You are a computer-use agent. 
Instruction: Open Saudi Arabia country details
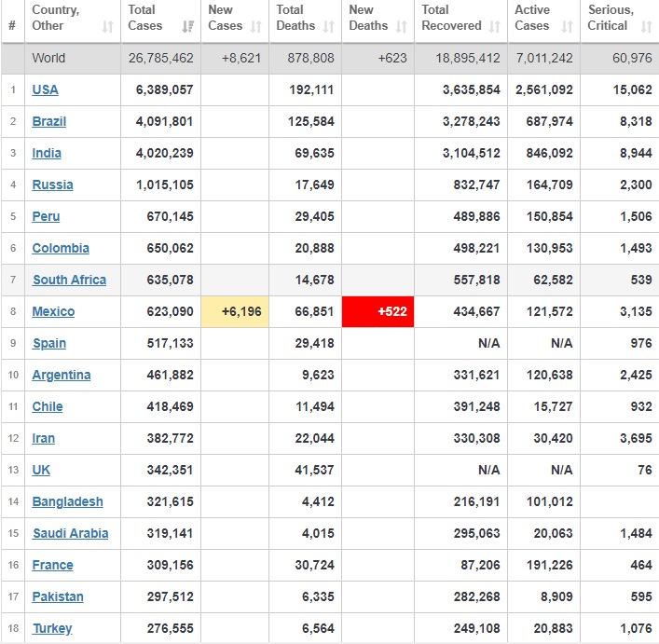tap(70, 533)
